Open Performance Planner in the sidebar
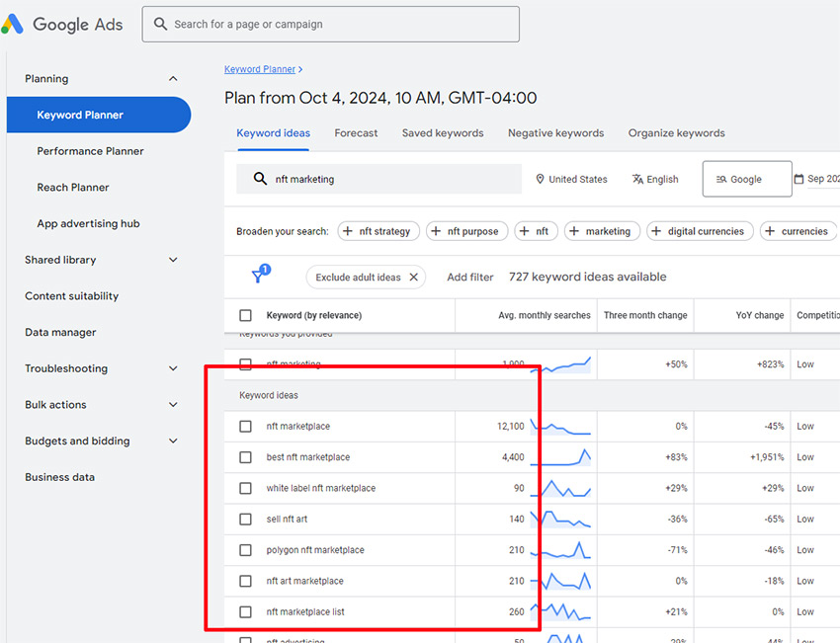Viewport: 840px width, 643px height. coord(90,151)
